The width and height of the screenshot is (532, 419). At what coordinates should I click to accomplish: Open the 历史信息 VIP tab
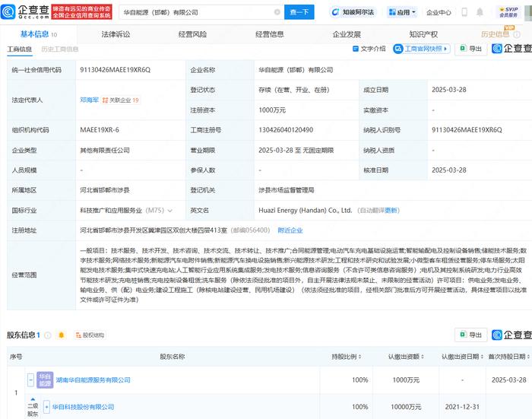click(496, 34)
